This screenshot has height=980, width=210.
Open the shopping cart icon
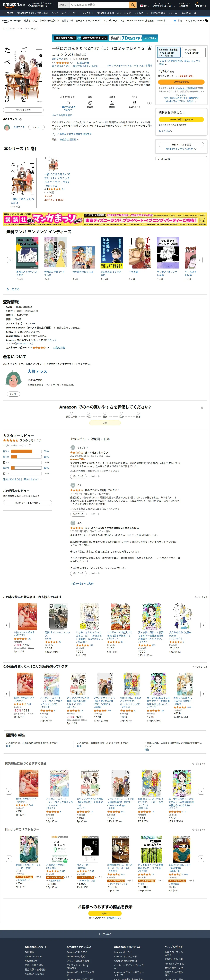(200, 5)
